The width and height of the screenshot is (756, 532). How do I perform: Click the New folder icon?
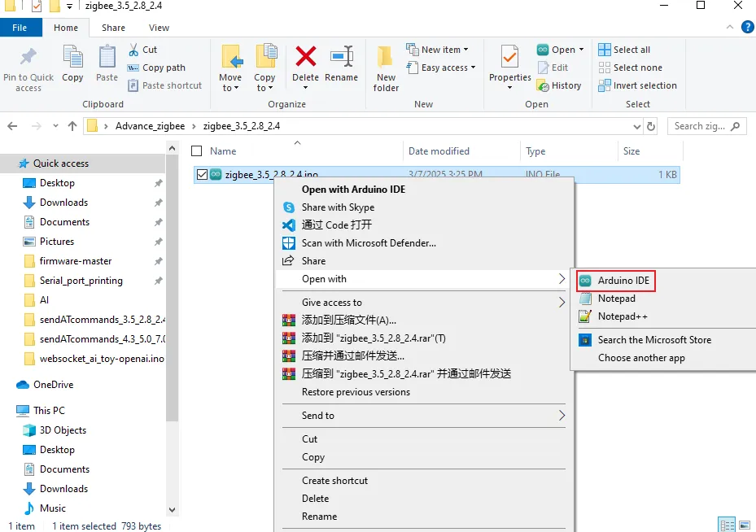click(x=386, y=58)
